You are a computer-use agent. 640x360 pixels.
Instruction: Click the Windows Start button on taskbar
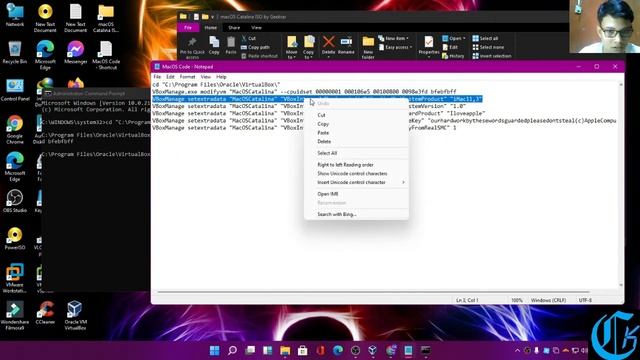tap(214, 350)
